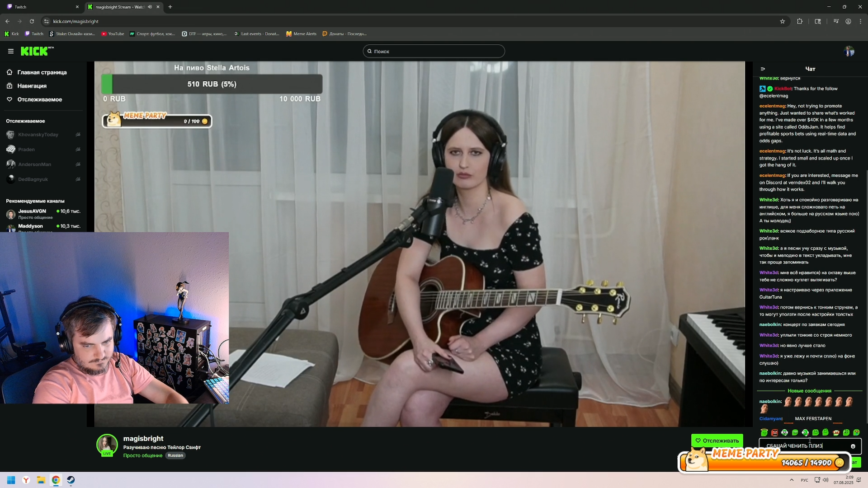The height and width of the screenshot is (488, 868).
Task: Open the Kick hamburger menu
Action: (x=11, y=51)
